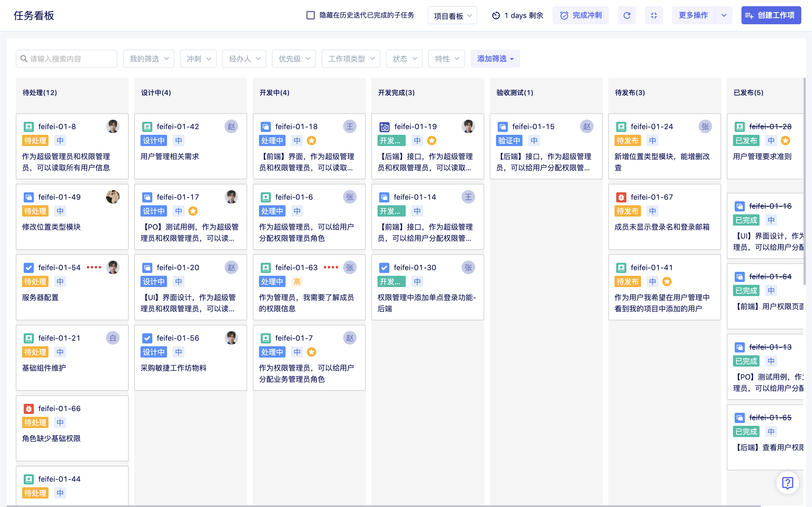Click the photo avatar on feifei-01-19
The width and height of the screenshot is (812, 507).
click(468, 127)
